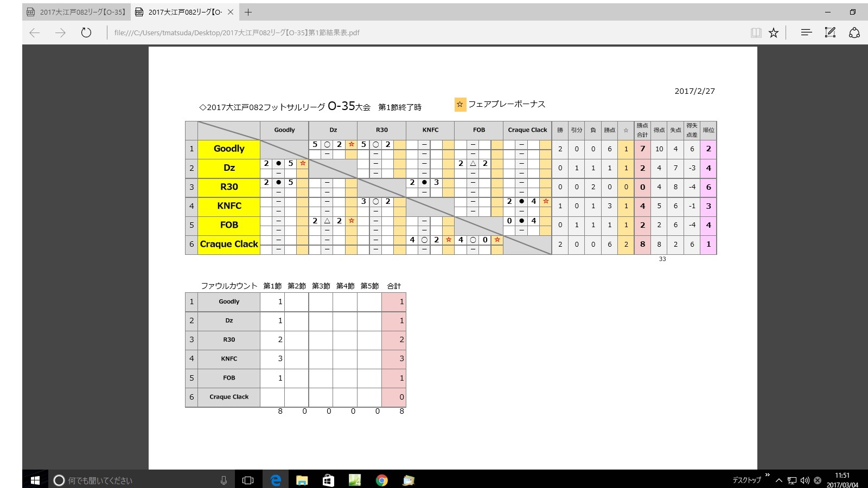This screenshot has height=488, width=868.
Task: Click the browser back arrow
Action: click(35, 33)
